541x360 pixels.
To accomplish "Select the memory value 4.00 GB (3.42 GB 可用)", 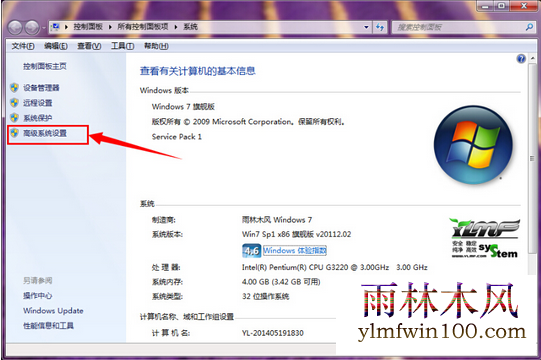I will pos(281,282).
